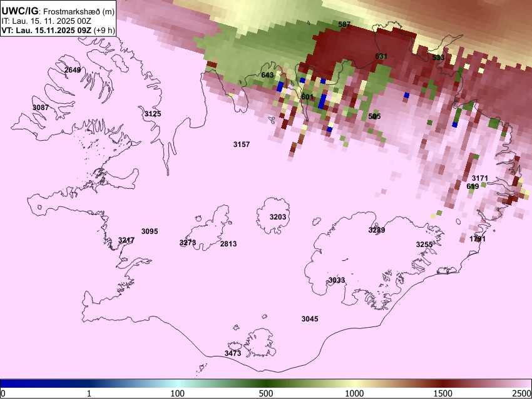Click the UWC/IG Frostmarkshæð title text
This screenshot has height=399, width=532.
[x=58, y=11]
